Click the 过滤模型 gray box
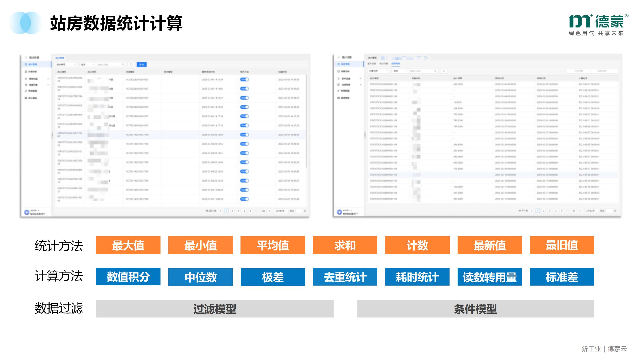This screenshot has height=362, width=644. 215,309
